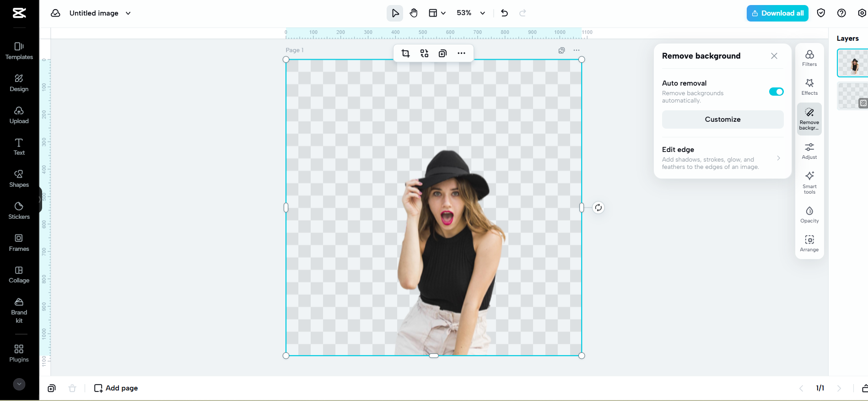Click Add page at the bottom
This screenshot has height=401, width=868.
pyautogui.click(x=116, y=388)
